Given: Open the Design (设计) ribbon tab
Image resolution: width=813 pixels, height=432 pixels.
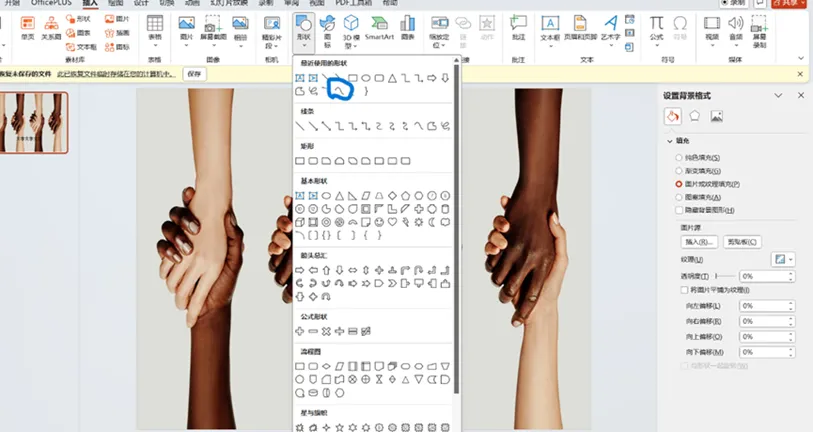Looking at the screenshot, I should (141, 3).
